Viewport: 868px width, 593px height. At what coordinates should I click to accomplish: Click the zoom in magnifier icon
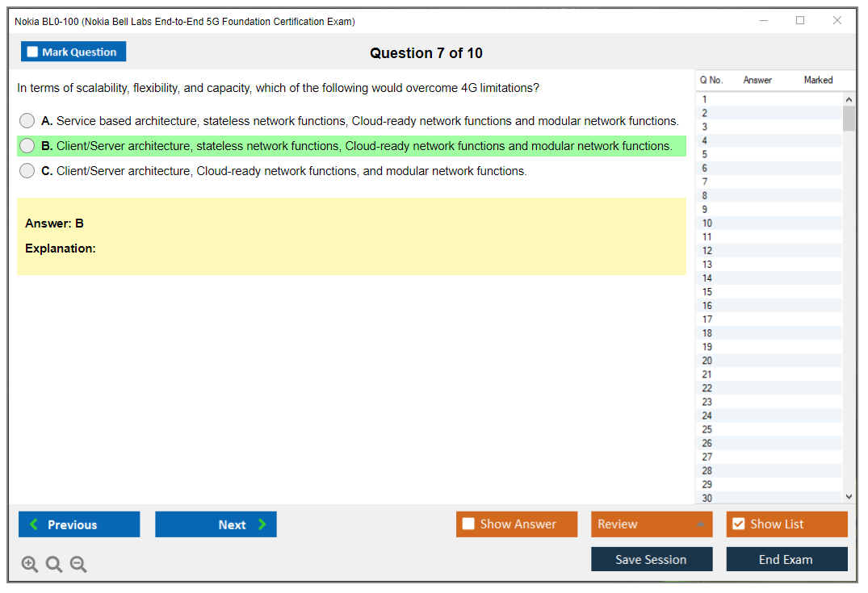30,565
